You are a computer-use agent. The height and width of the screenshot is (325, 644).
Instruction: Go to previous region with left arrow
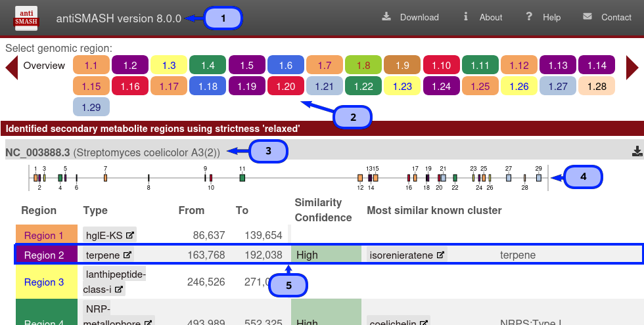pos(12,68)
